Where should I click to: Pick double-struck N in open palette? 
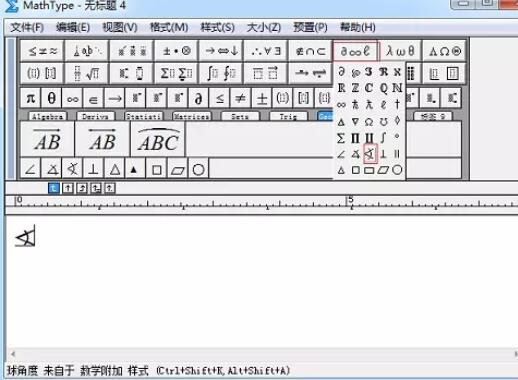tap(397, 88)
